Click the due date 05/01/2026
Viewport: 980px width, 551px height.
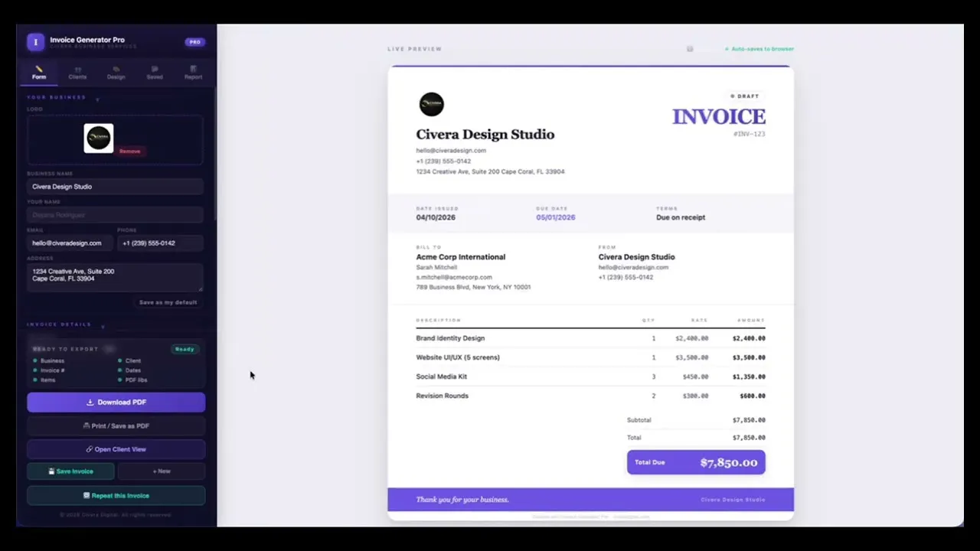[x=555, y=217]
